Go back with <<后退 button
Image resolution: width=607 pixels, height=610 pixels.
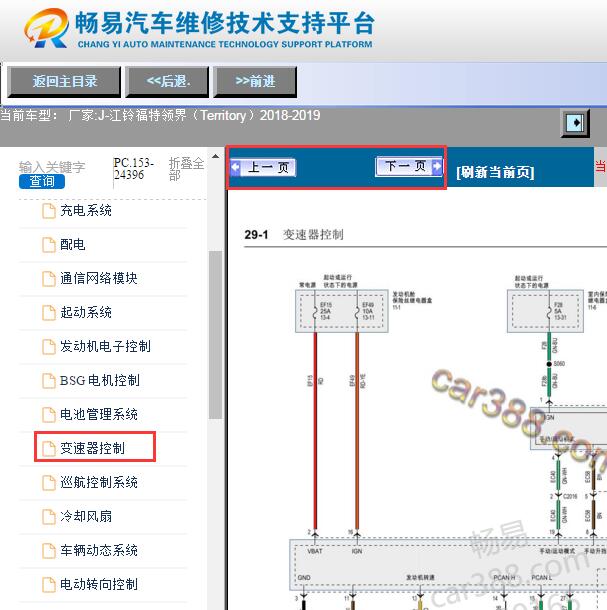pos(167,81)
